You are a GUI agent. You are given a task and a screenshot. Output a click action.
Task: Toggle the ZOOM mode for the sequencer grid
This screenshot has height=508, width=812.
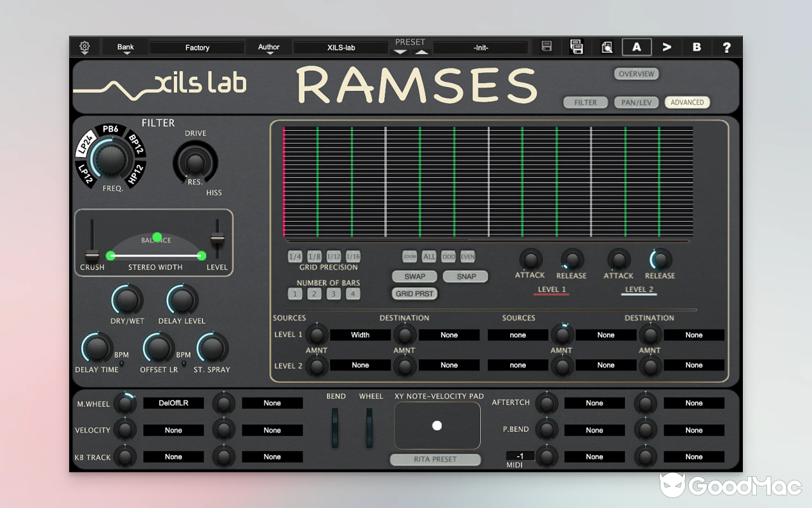pos(409,256)
